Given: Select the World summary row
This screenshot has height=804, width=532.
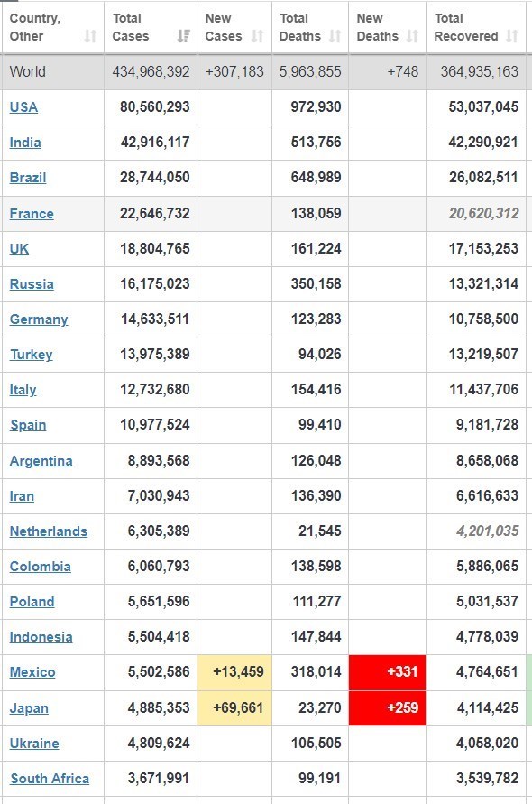Looking at the screenshot, I should pos(264,71).
